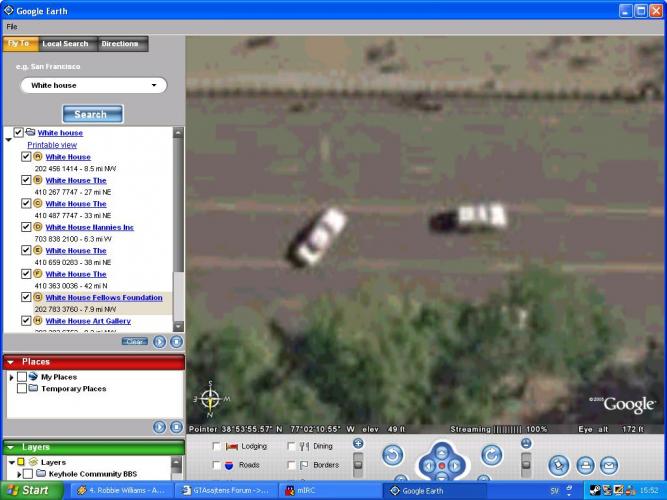Pan the map right with the arrow pad
The height and width of the screenshot is (500, 667).
click(455, 466)
